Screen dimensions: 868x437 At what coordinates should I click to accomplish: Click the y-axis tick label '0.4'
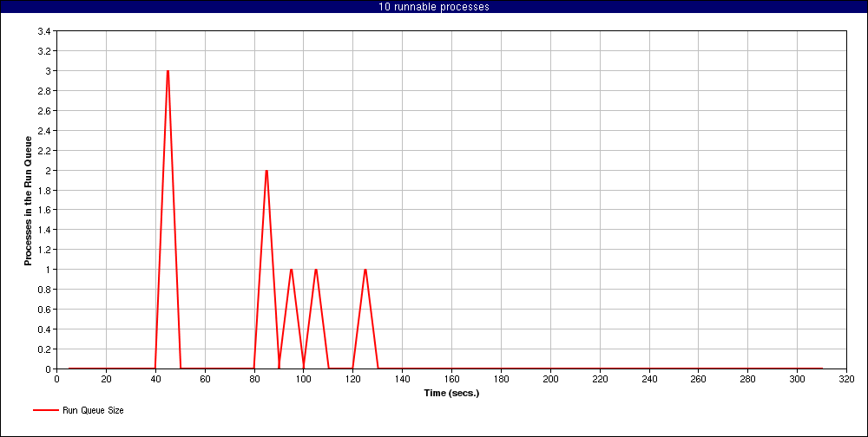coord(44,329)
